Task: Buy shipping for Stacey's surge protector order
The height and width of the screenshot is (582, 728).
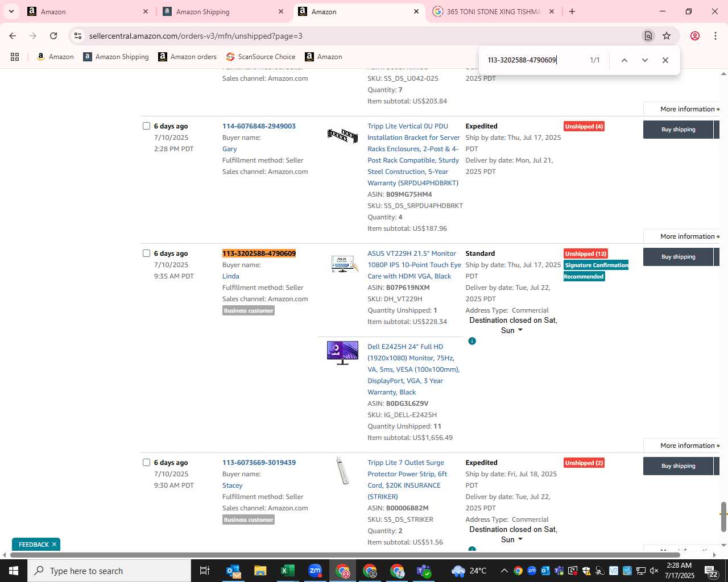Action: (678, 466)
